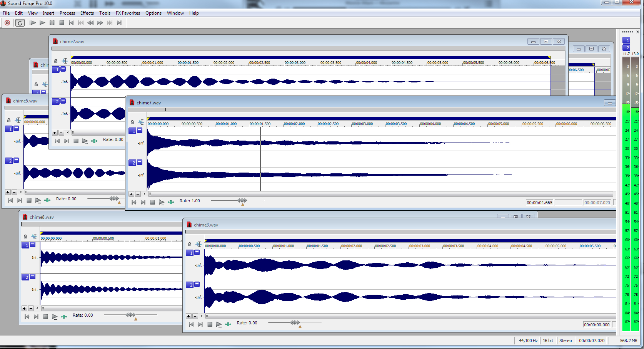Image resolution: width=644 pixels, height=349 pixels.
Task: Click Play in chime3.wav transport bar
Action: [219, 324]
